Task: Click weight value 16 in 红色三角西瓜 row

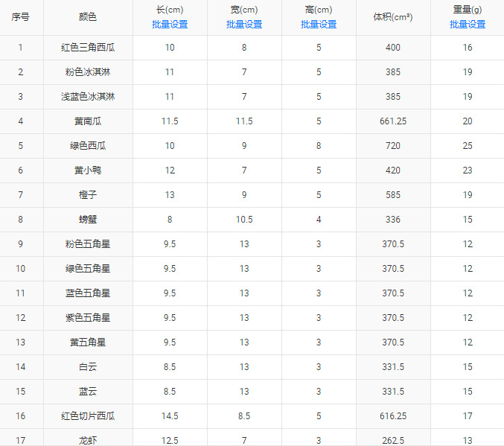Action: coord(468,48)
